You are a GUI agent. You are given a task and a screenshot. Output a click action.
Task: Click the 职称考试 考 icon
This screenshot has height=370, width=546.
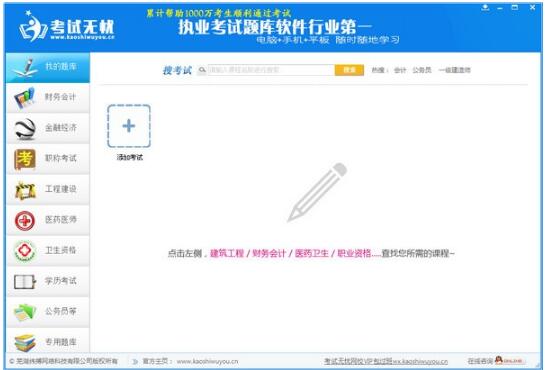(25, 159)
